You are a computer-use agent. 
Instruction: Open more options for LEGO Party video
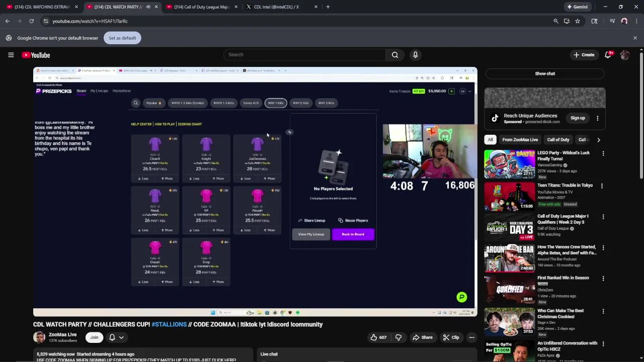pos(603,154)
